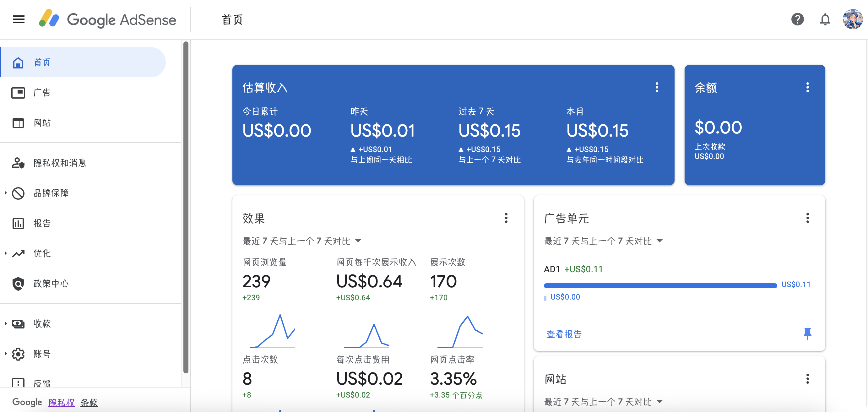
Task: Expand the 收款 sidebar arrow
Action: pyautogui.click(x=5, y=324)
